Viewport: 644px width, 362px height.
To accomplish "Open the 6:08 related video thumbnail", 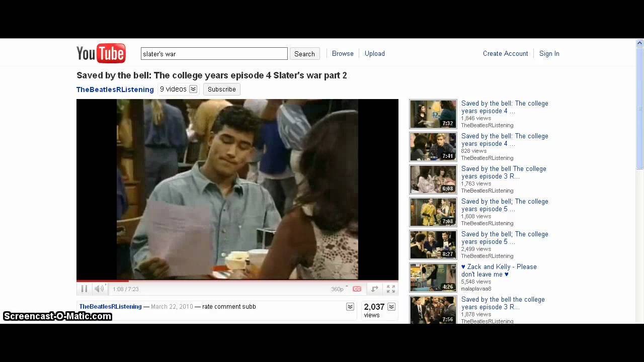I will (433, 179).
